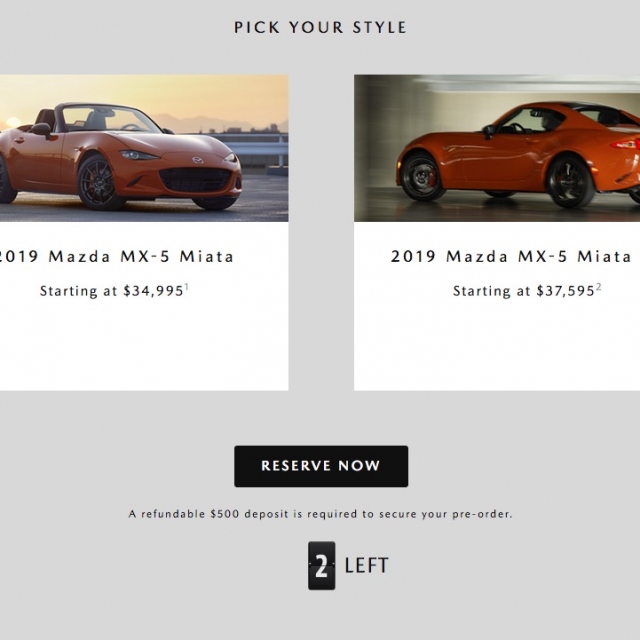
Task: Click the LEFT label beside the counter
Action: [366, 566]
